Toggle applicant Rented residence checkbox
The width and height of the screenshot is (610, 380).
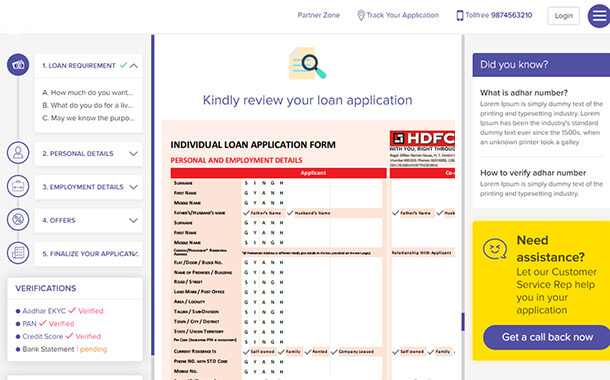(308, 352)
